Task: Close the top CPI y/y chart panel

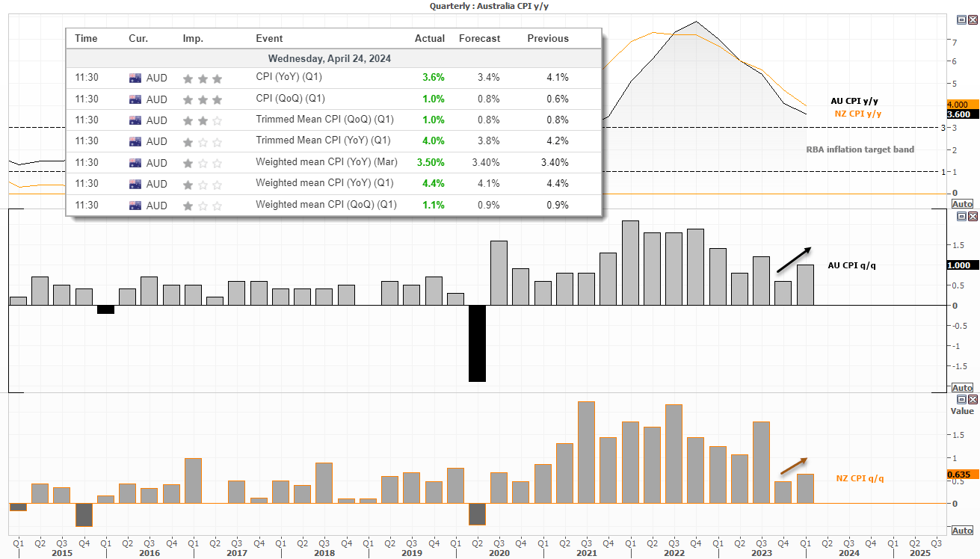Action: coord(972,19)
